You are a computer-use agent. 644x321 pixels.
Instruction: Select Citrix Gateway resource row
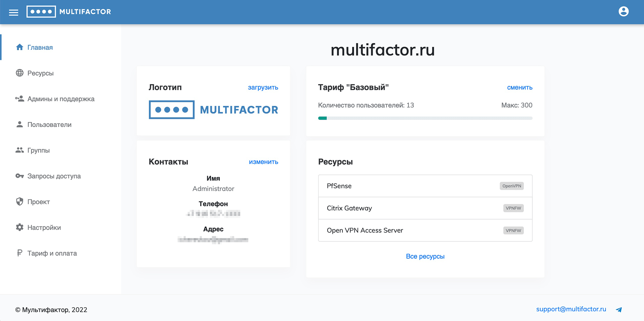point(425,208)
